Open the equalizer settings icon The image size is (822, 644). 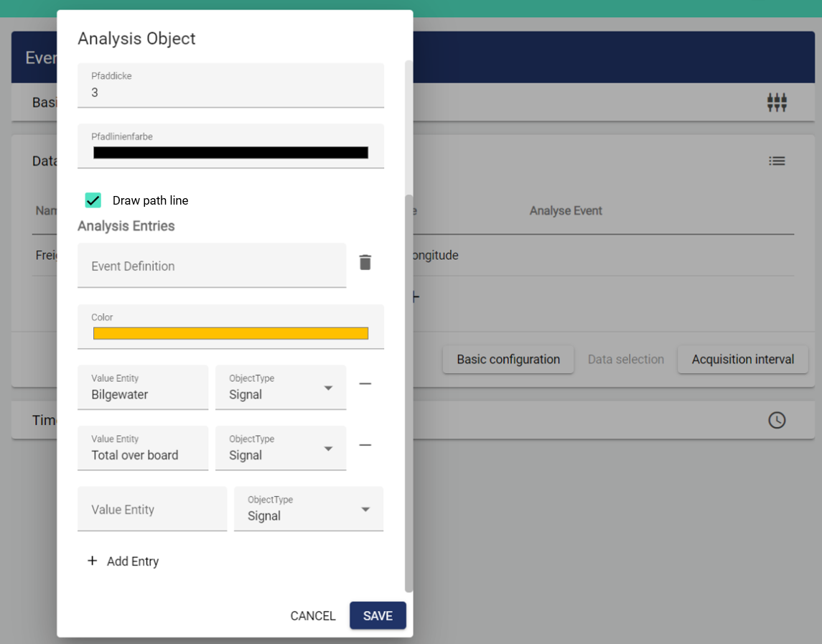point(777,103)
